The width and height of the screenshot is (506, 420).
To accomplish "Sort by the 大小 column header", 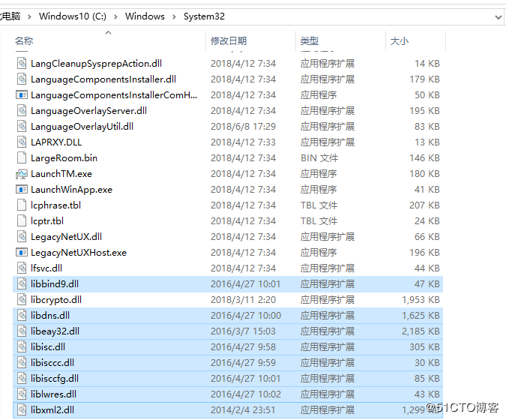I will 400,41.
